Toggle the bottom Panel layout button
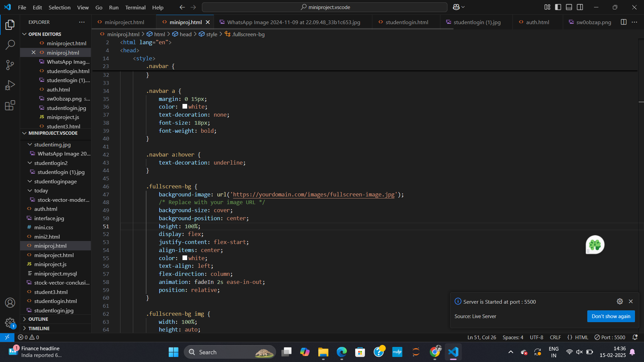This screenshot has height=362, width=644. click(x=569, y=7)
